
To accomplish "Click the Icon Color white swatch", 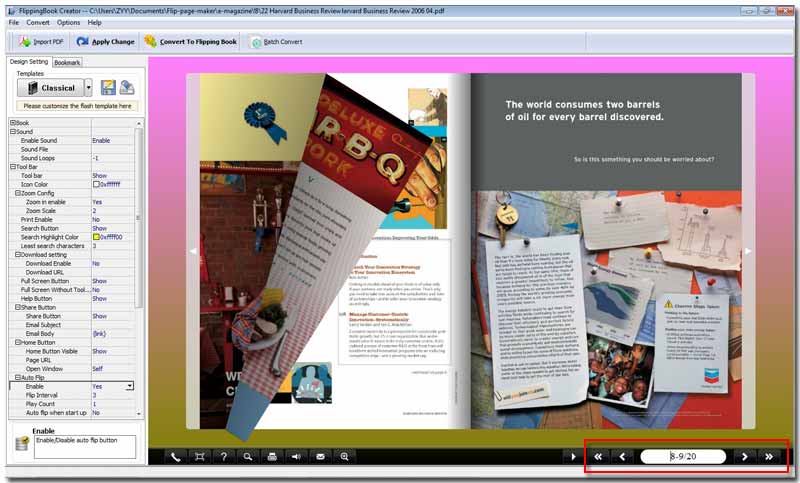I will [x=96, y=184].
